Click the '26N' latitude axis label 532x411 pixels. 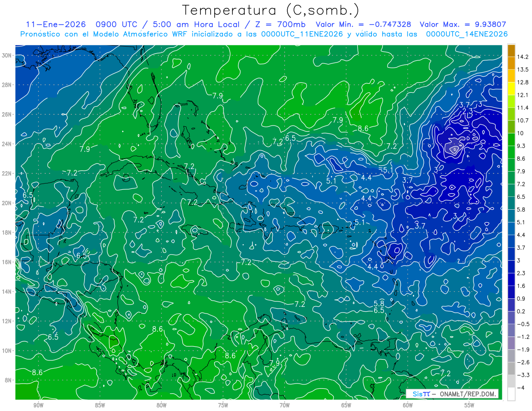pos(7,114)
